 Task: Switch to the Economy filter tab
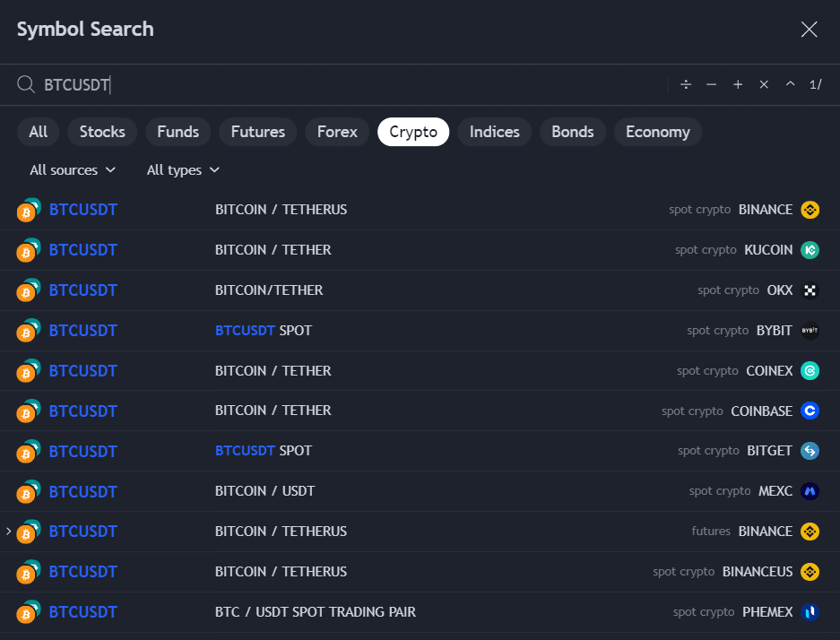[658, 132]
